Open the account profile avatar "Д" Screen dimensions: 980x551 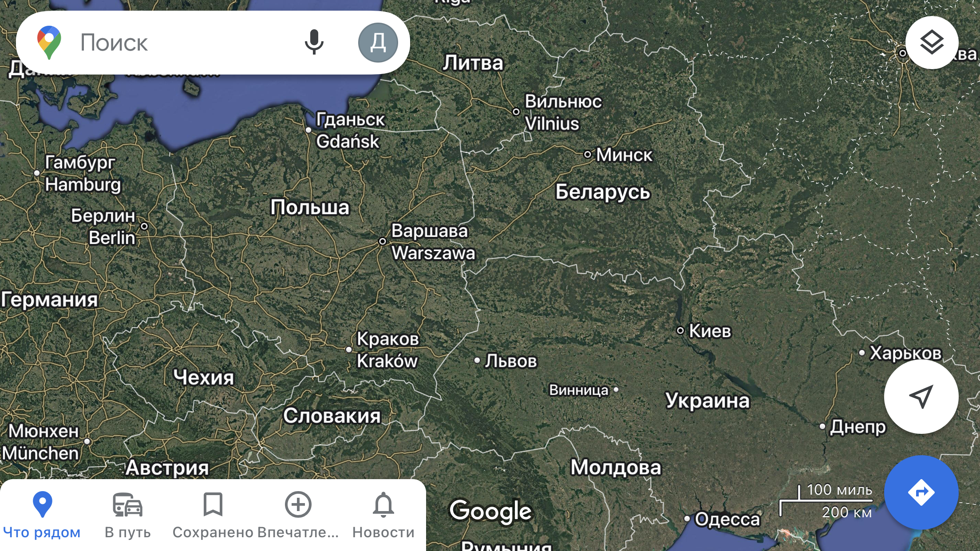pos(378,43)
